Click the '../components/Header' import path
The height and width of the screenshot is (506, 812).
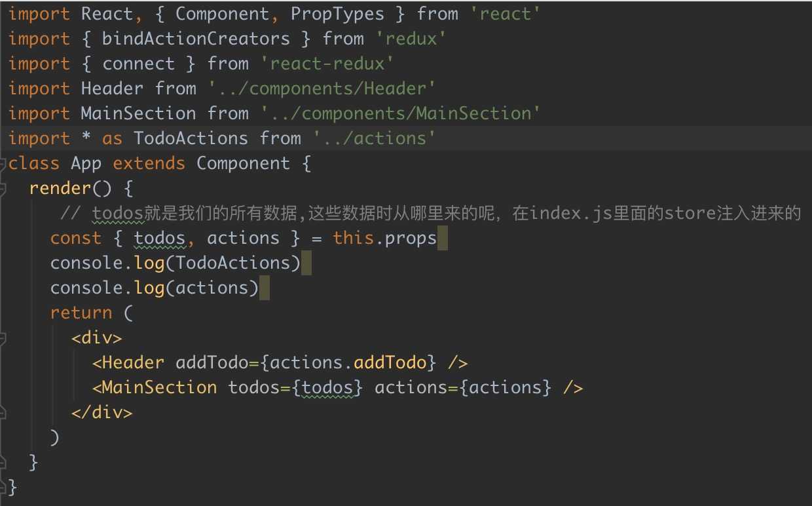pyautogui.click(x=322, y=88)
